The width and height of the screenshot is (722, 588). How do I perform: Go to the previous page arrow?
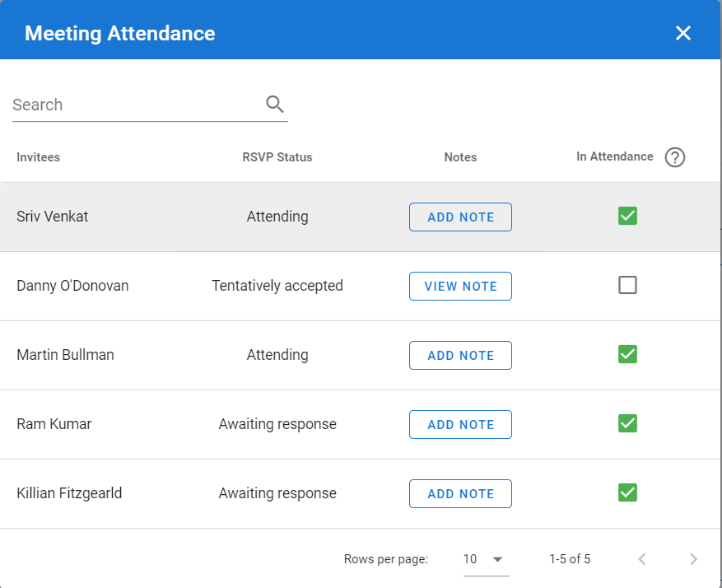[x=642, y=559]
